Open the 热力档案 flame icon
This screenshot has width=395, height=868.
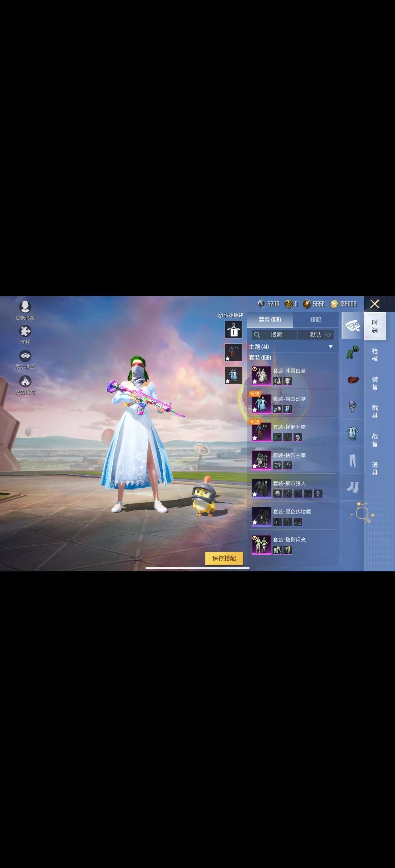(x=25, y=381)
